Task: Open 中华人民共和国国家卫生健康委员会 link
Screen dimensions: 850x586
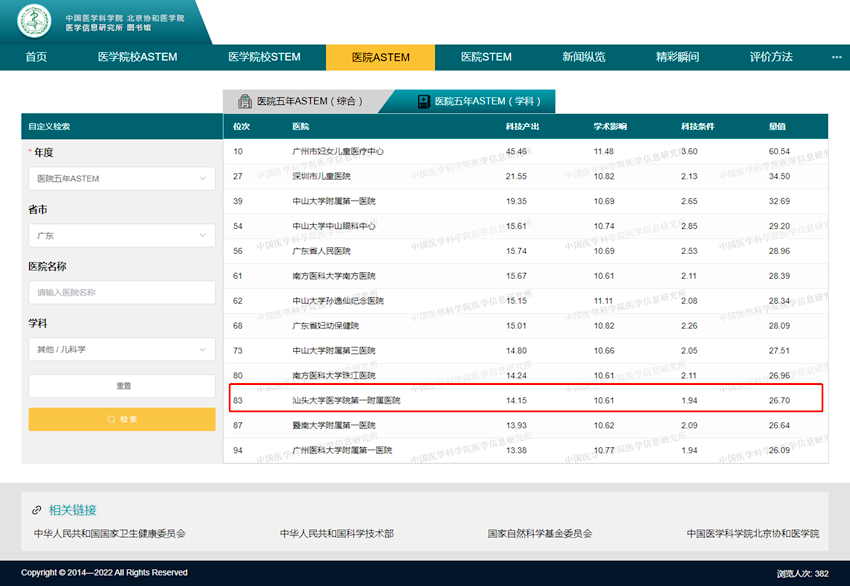Action: (110, 533)
